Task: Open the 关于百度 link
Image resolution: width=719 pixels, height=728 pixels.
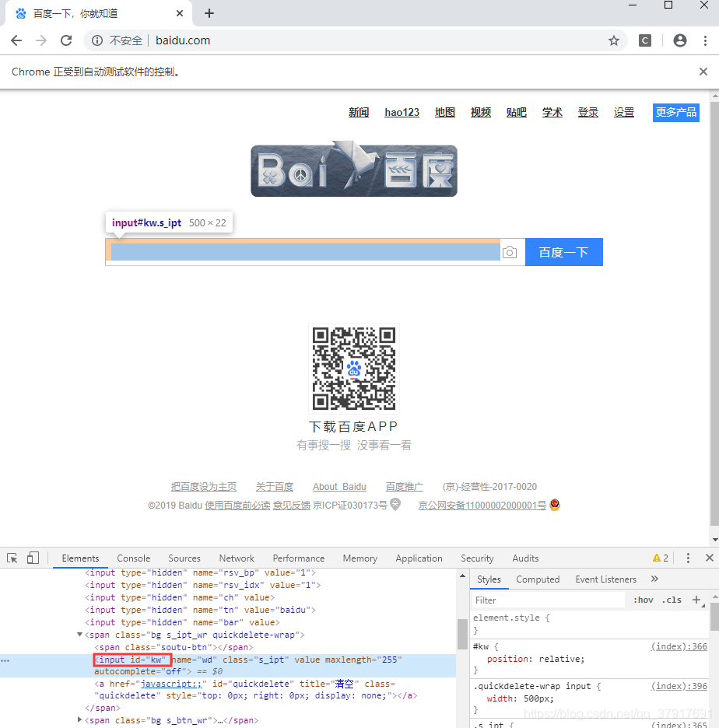Action: (275, 487)
